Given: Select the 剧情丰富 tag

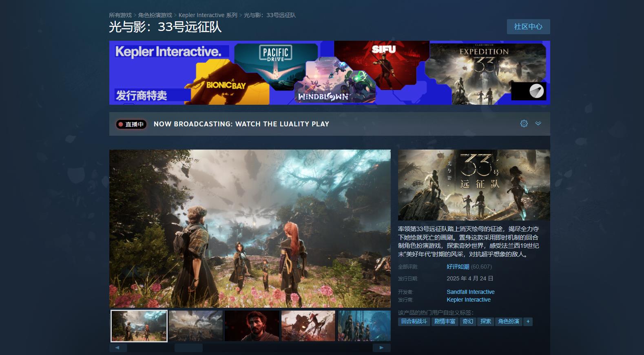Looking at the screenshot, I should [445, 322].
